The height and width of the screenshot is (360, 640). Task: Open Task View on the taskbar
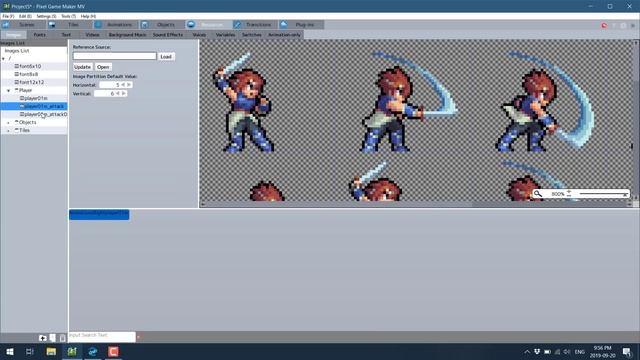pyautogui.click(x=29, y=351)
